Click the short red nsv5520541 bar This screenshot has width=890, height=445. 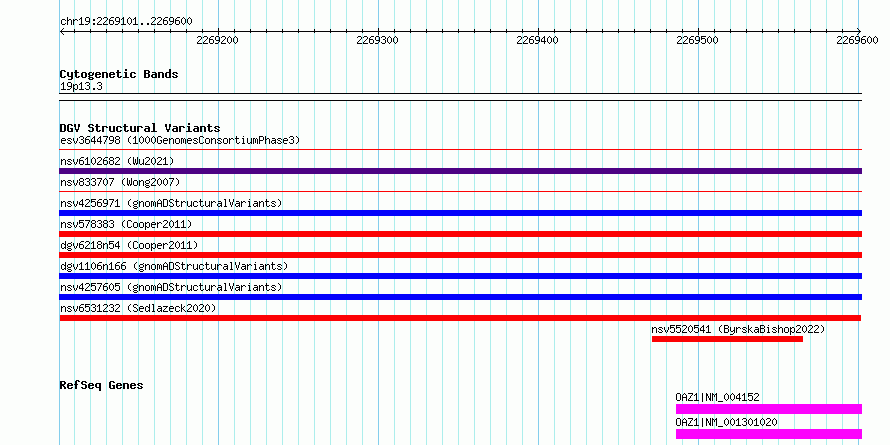[727, 339]
